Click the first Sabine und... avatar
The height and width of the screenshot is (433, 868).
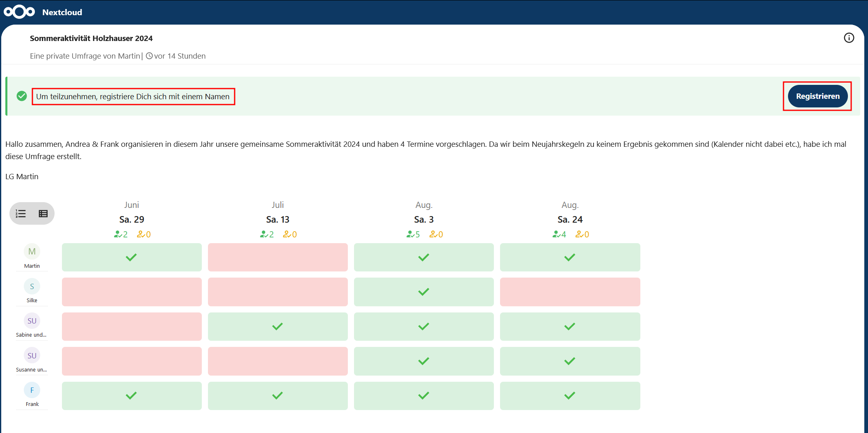click(x=32, y=321)
